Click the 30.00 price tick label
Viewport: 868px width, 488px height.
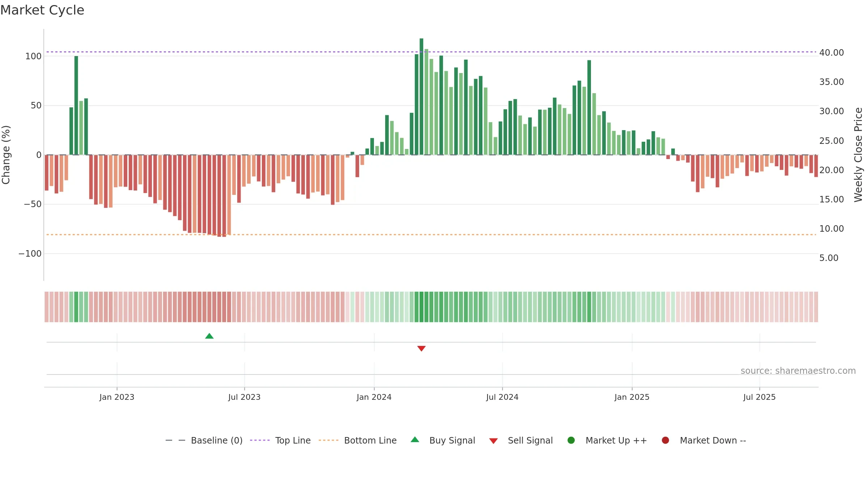click(831, 111)
